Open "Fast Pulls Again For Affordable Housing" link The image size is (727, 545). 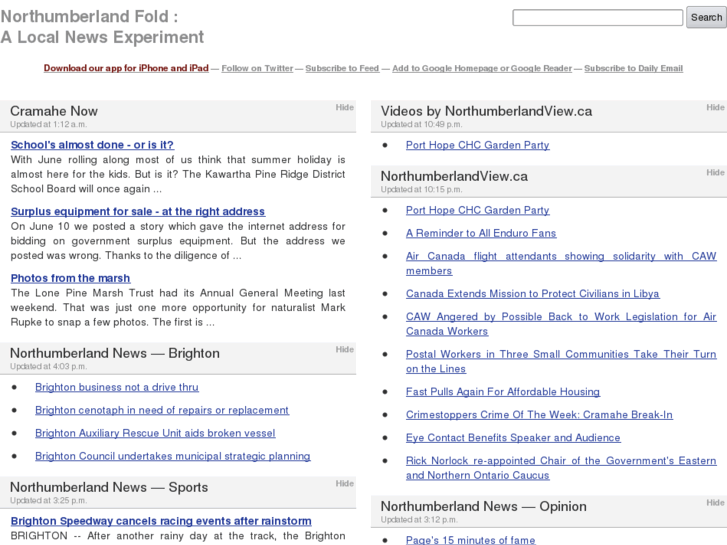coord(502,392)
